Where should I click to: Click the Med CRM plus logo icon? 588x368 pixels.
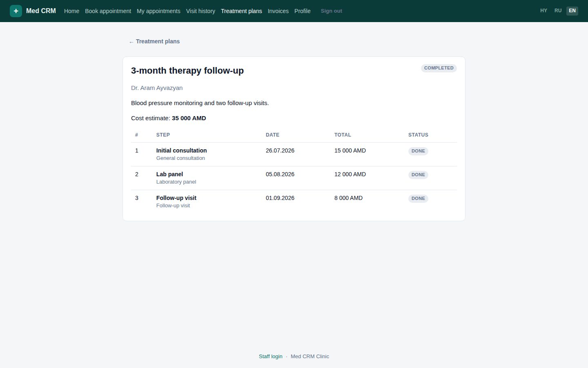click(x=16, y=11)
